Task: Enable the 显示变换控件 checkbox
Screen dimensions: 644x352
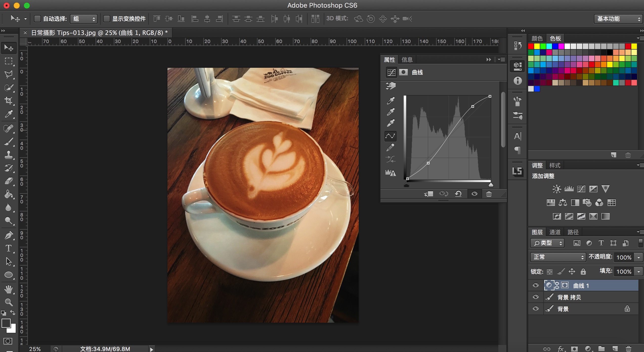Action: point(106,19)
